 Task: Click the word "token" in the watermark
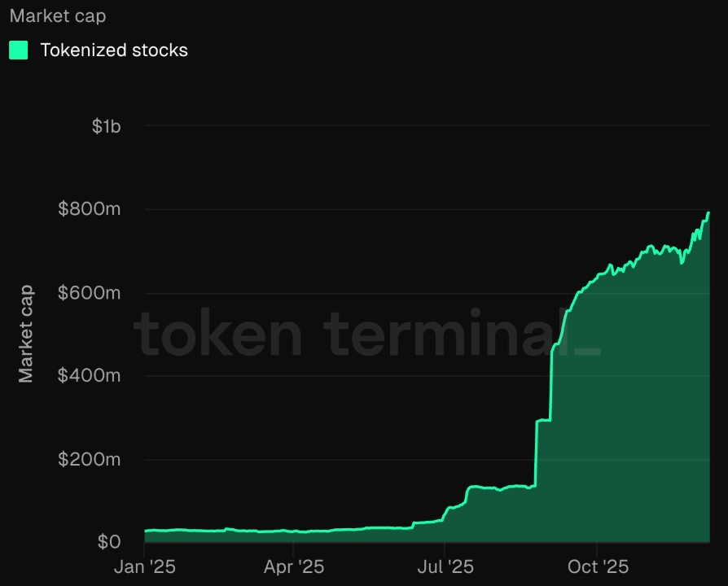click(217, 335)
